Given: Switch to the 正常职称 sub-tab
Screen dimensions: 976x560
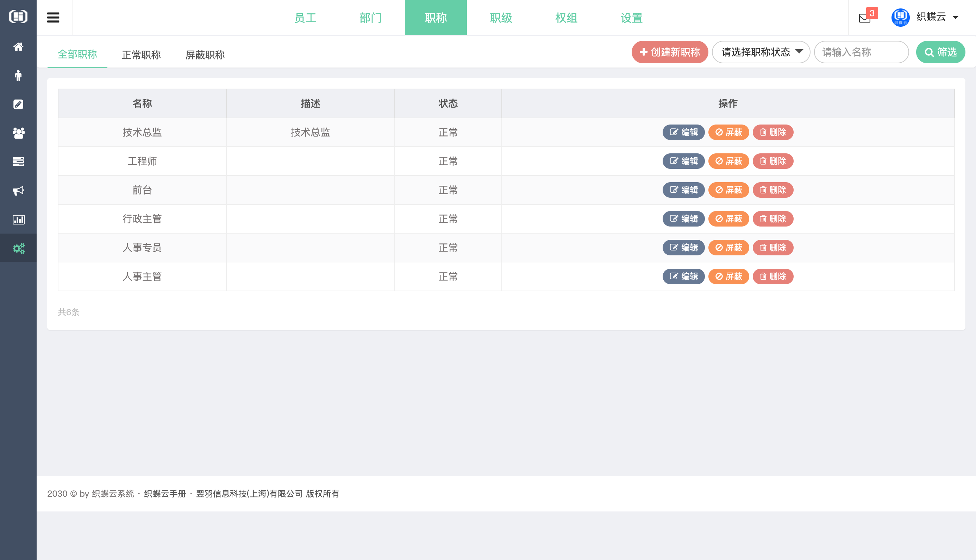Looking at the screenshot, I should [141, 55].
